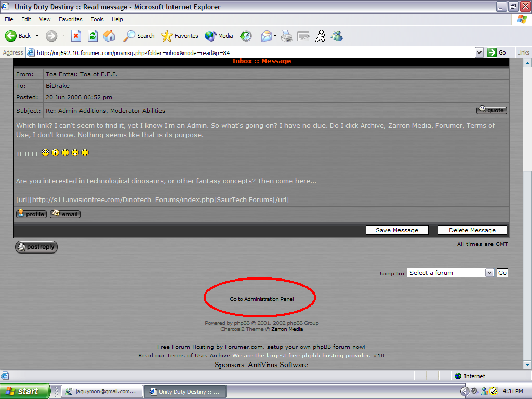
Task: Click the running figure Messenger icon
Action: pos(320,36)
